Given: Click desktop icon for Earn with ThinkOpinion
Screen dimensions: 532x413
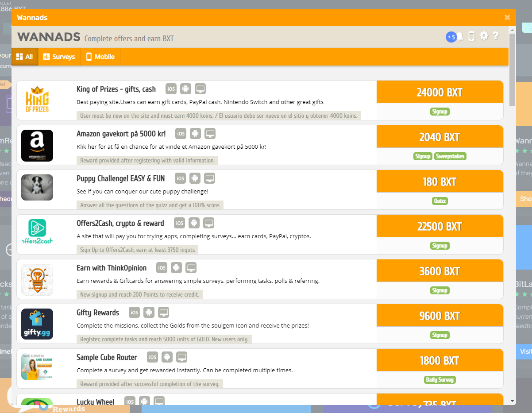Looking at the screenshot, I should 191,268.
